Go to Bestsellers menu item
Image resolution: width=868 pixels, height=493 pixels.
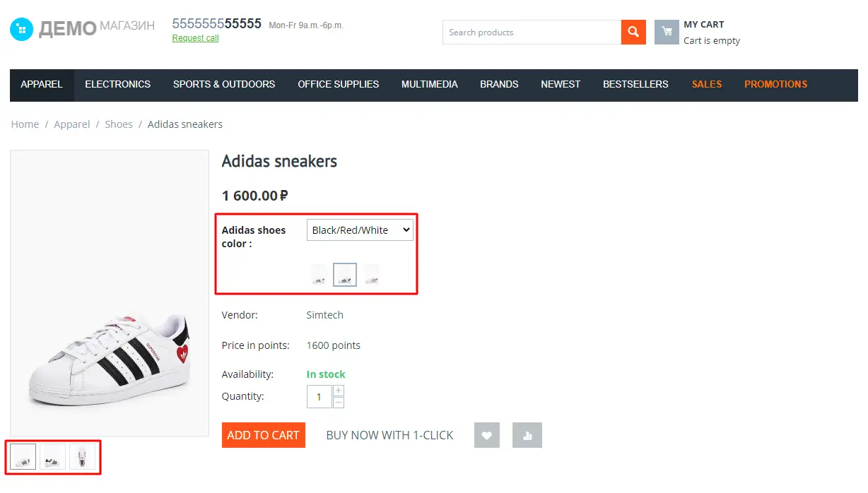click(x=635, y=84)
